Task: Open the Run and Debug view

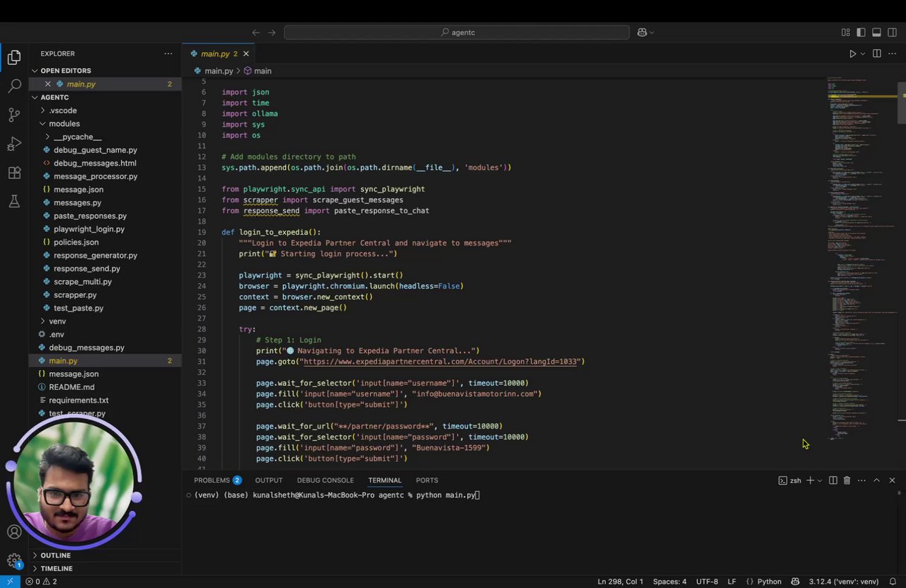Action: (14, 144)
